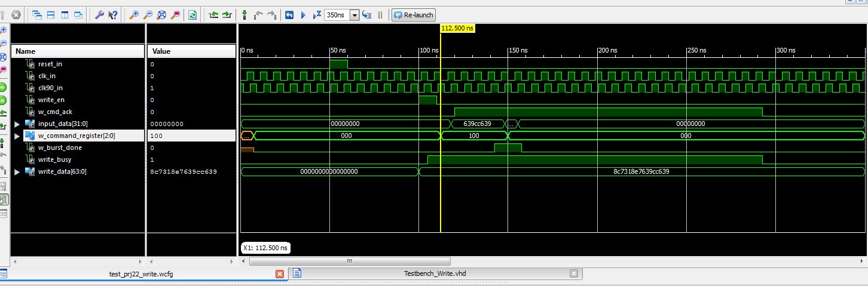The width and height of the screenshot is (868, 286).
Task: Go to previous marker (top toolbar)
Action: 258,14
